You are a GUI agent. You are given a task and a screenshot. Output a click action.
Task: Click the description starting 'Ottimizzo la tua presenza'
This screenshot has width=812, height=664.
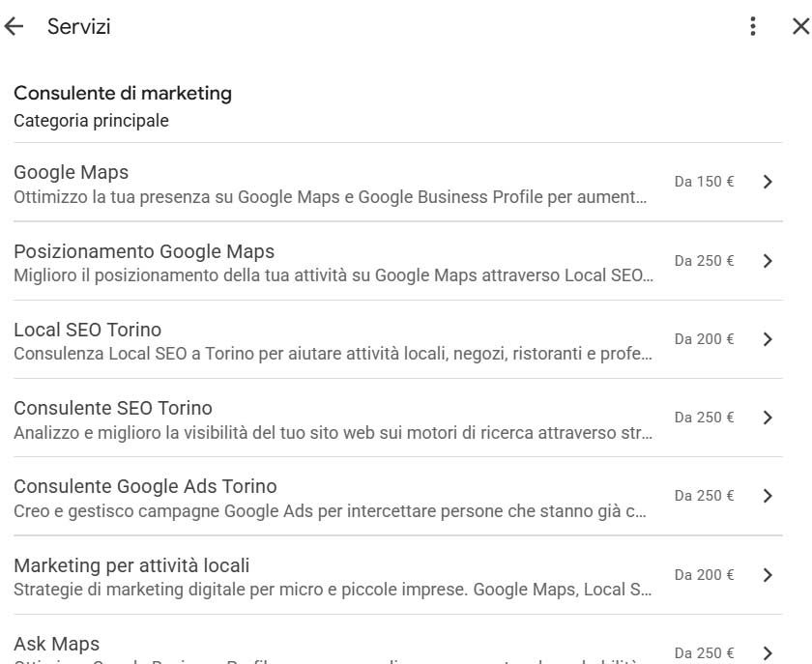(x=331, y=197)
